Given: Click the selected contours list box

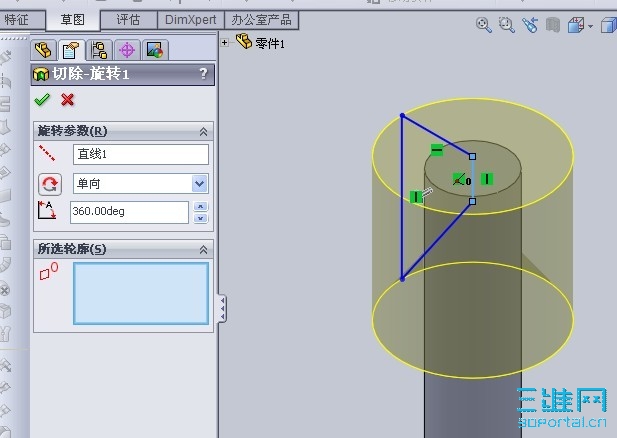Looking at the screenshot, I should (141, 294).
